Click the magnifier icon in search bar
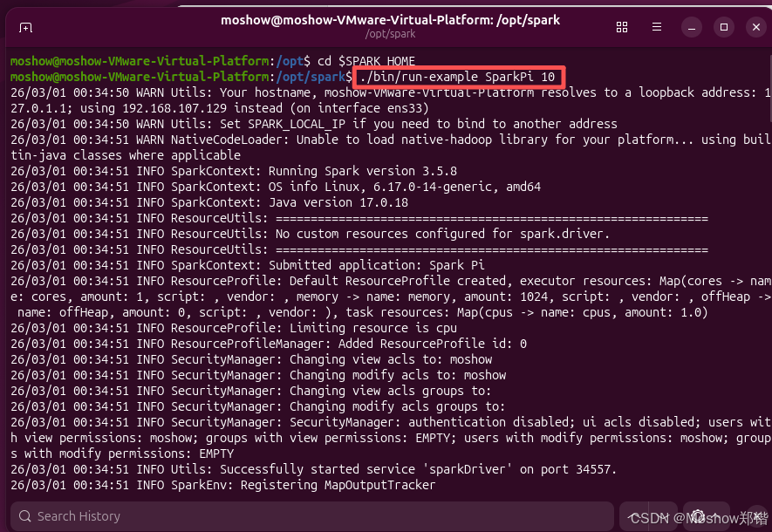This screenshot has height=532, width=772. pos(24,516)
